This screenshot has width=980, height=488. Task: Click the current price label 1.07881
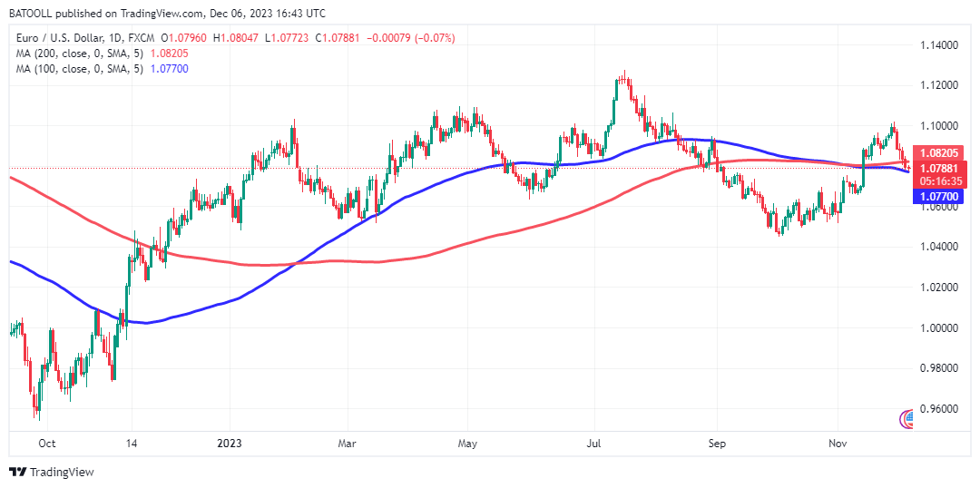(x=939, y=168)
